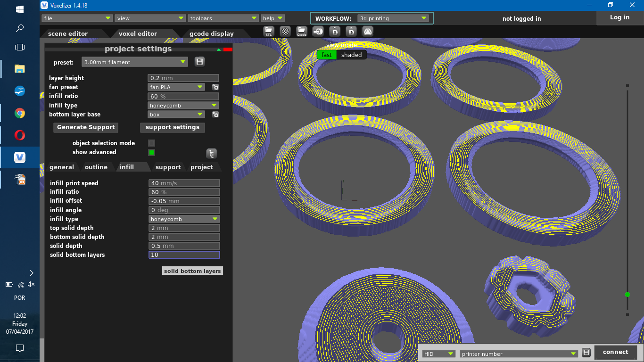Open advanced infill type honeycomb dropdown
Image resolution: width=644 pixels, height=362 pixels.
[x=184, y=219]
